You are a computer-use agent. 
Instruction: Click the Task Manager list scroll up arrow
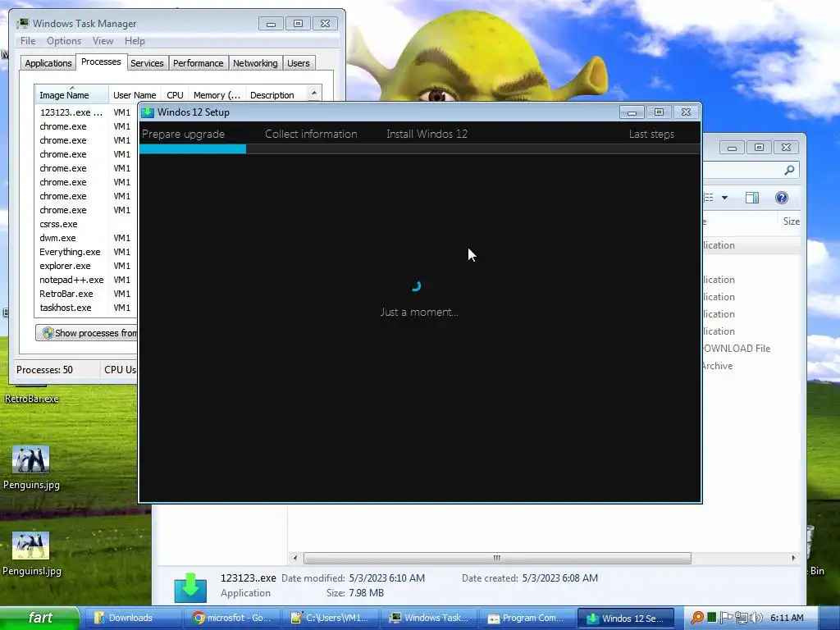(314, 93)
